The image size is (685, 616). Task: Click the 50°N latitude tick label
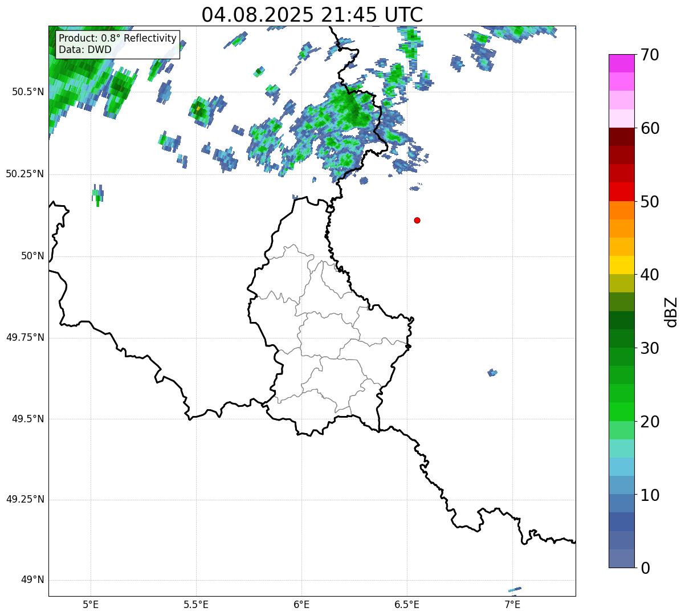point(32,256)
